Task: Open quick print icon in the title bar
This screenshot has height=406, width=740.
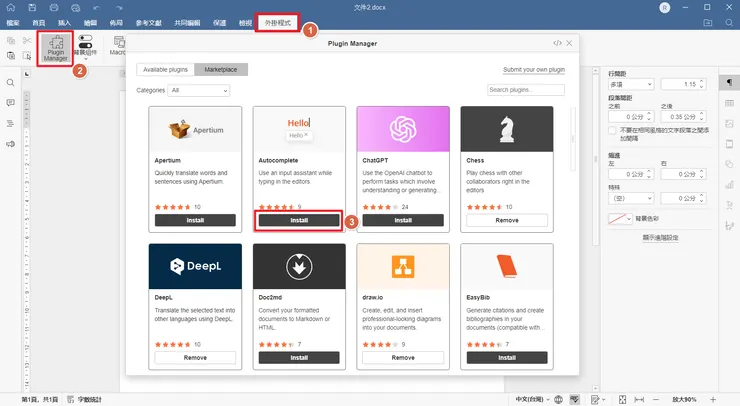Action: coord(76,8)
